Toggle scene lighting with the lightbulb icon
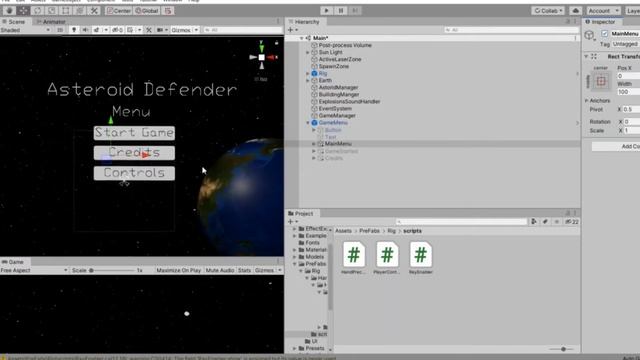 (x=74, y=30)
